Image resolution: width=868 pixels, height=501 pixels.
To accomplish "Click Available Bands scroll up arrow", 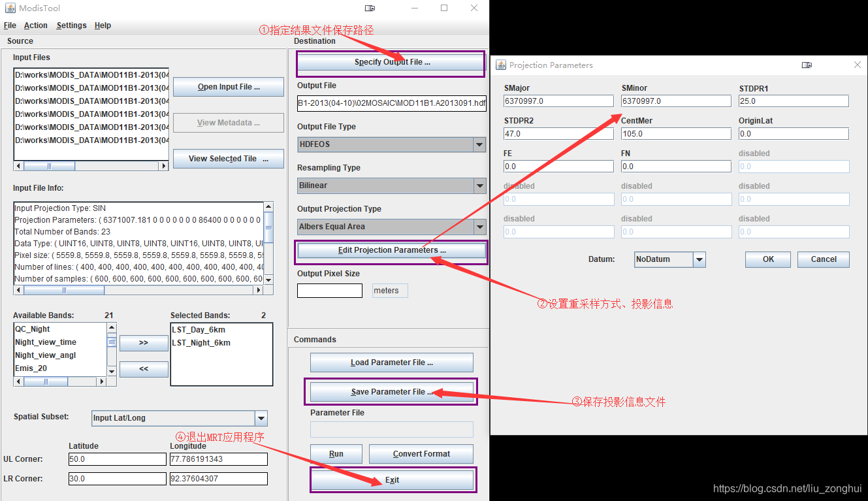I will coord(112,328).
